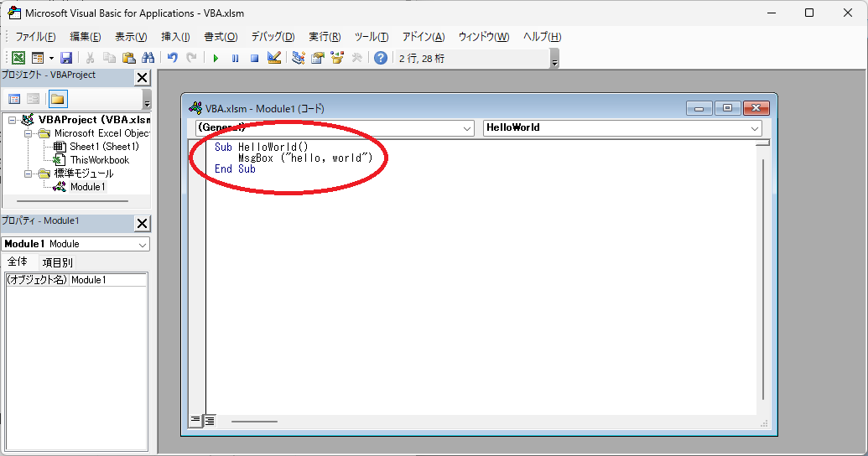Minimize the Module1 code window
Image resolution: width=868 pixels, height=456 pixels.
[x=699, y=108]
